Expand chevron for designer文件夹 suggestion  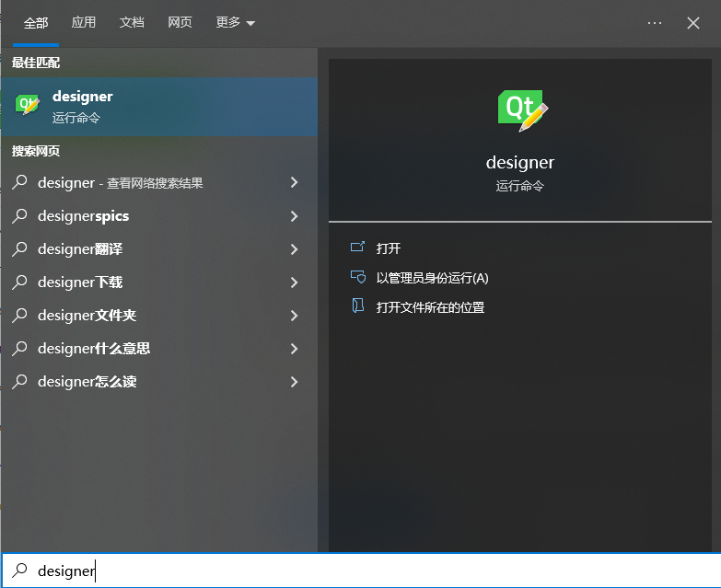click(x=295, y=315)
